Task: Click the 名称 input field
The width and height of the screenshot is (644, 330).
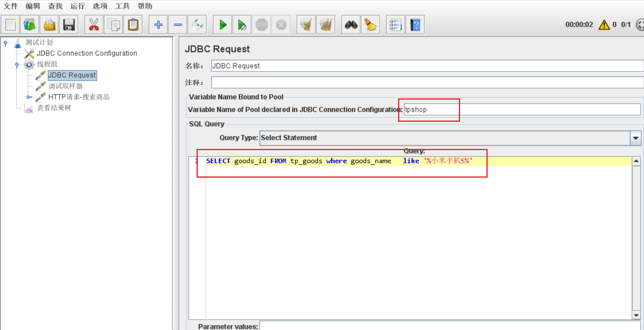Action: 428,66
